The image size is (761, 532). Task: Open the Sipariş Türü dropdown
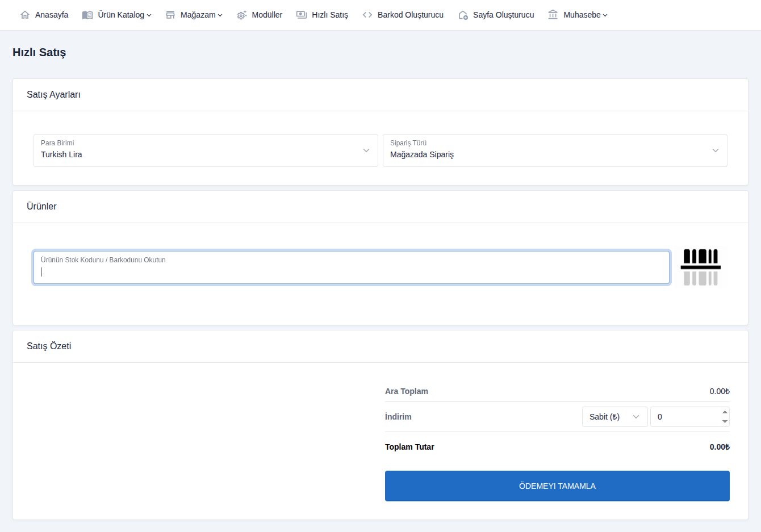[x=555, y=150]
